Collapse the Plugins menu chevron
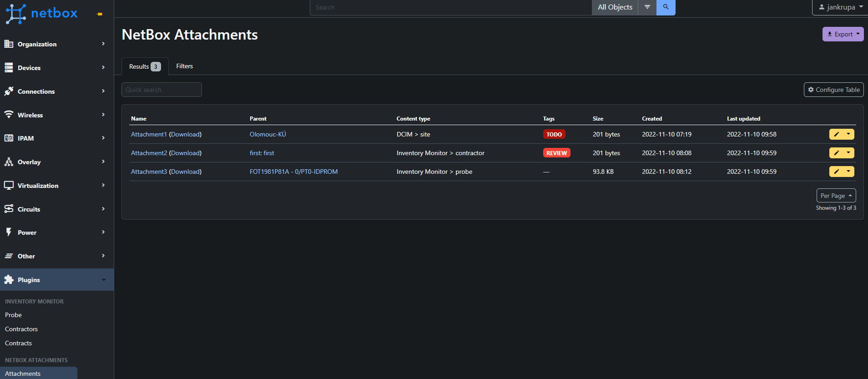Image resolution: width=868 pixels, height=379 pixels. [103, 279]
